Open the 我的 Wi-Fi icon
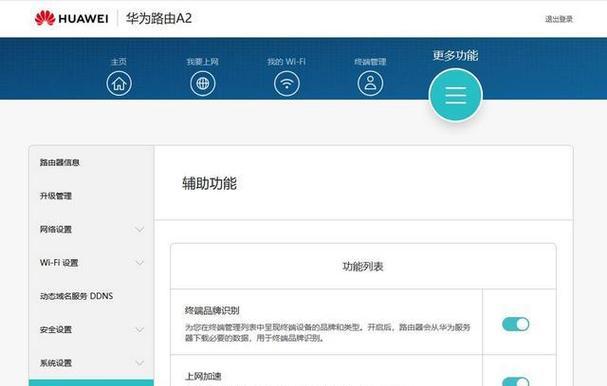 (x=286, y=83)
